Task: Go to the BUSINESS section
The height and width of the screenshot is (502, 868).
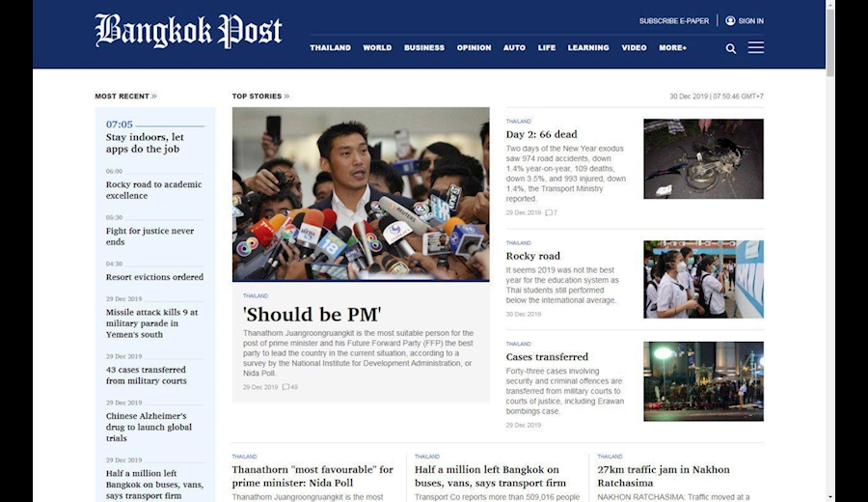Action: (424, 47)
